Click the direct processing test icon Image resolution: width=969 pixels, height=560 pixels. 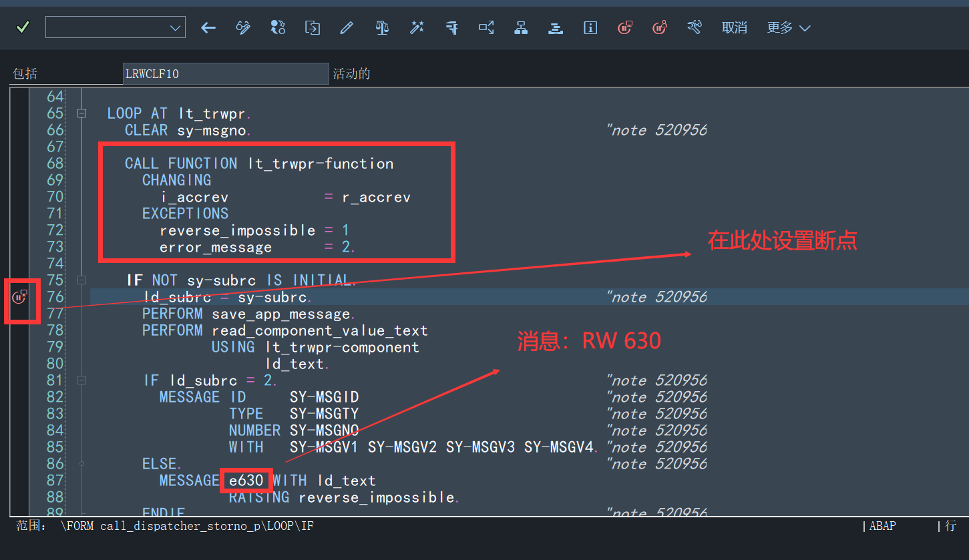tap(452, 27)
